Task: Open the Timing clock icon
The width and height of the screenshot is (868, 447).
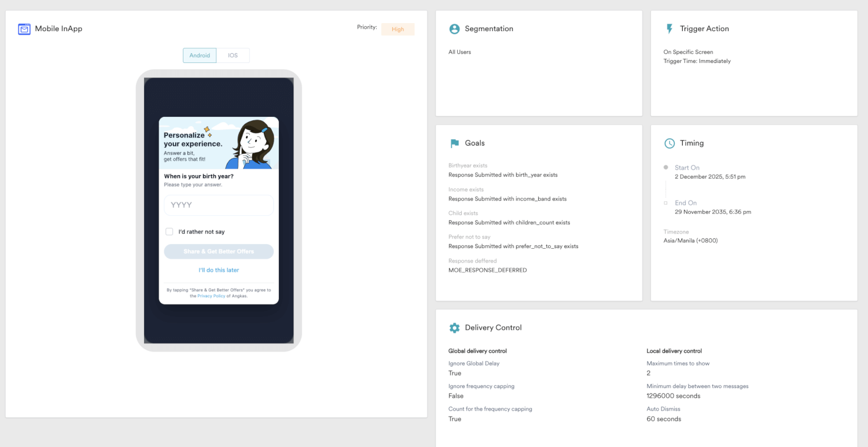Action: (670, 143)
